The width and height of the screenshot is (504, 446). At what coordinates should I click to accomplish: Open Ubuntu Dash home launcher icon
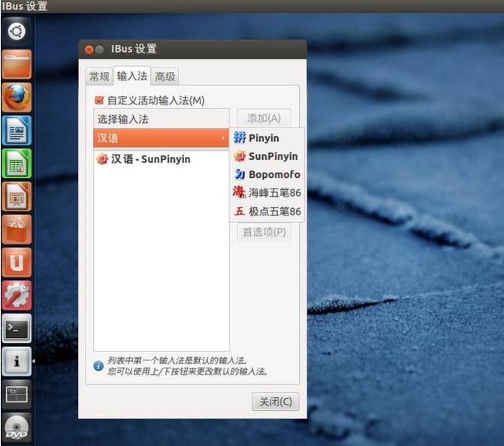(17, 32)
